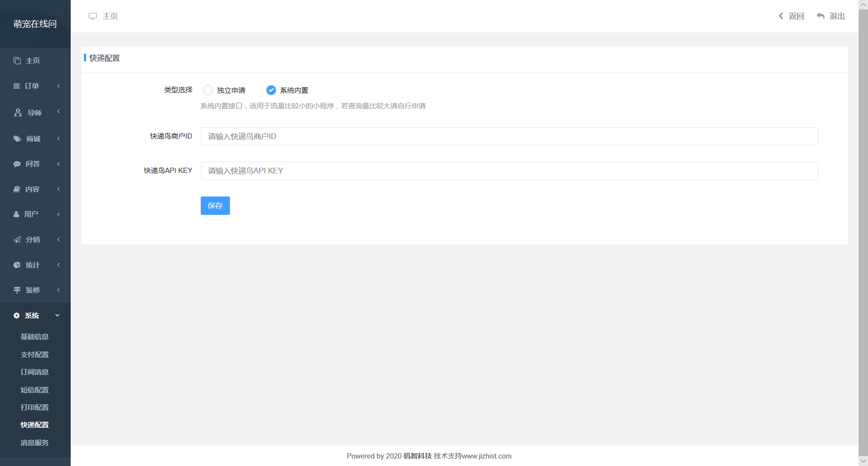Open 短信配置 submenu item
This screenshot has width=868, height=466.
click(35, 390)
